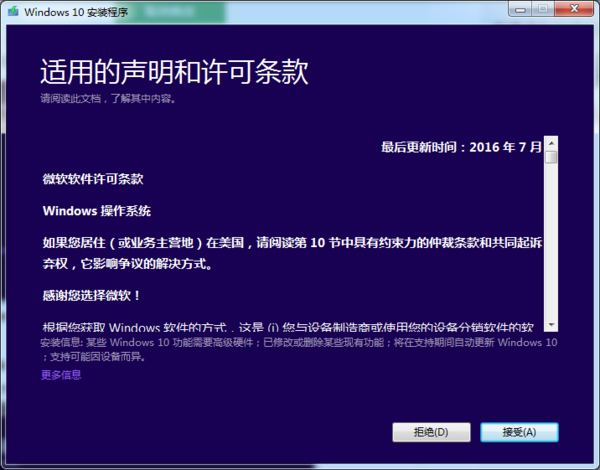
Task: Click the 拒绝(D) decline button
Action: click(x=431, y=432)
